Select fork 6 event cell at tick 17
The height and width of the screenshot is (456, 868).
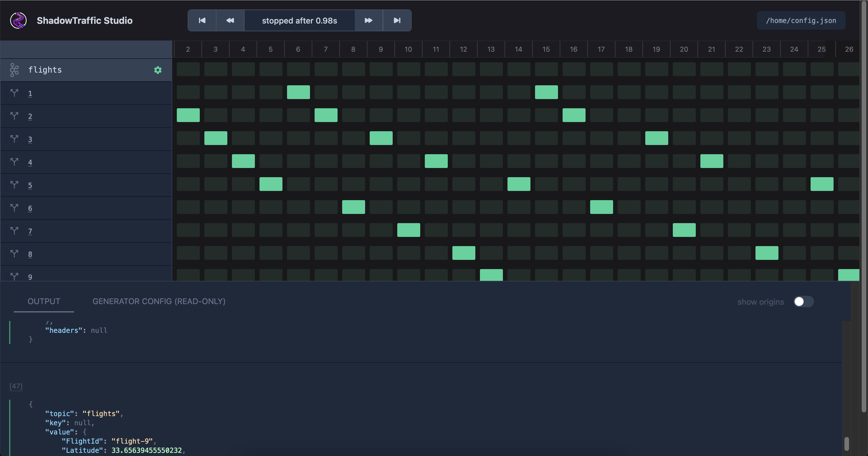(601, 207)
